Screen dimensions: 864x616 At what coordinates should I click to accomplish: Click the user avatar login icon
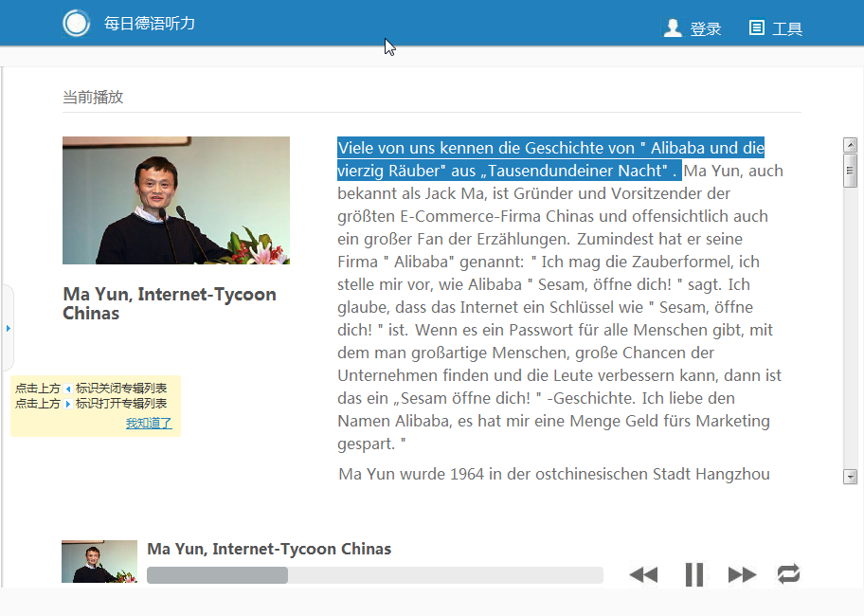[673, 27]
